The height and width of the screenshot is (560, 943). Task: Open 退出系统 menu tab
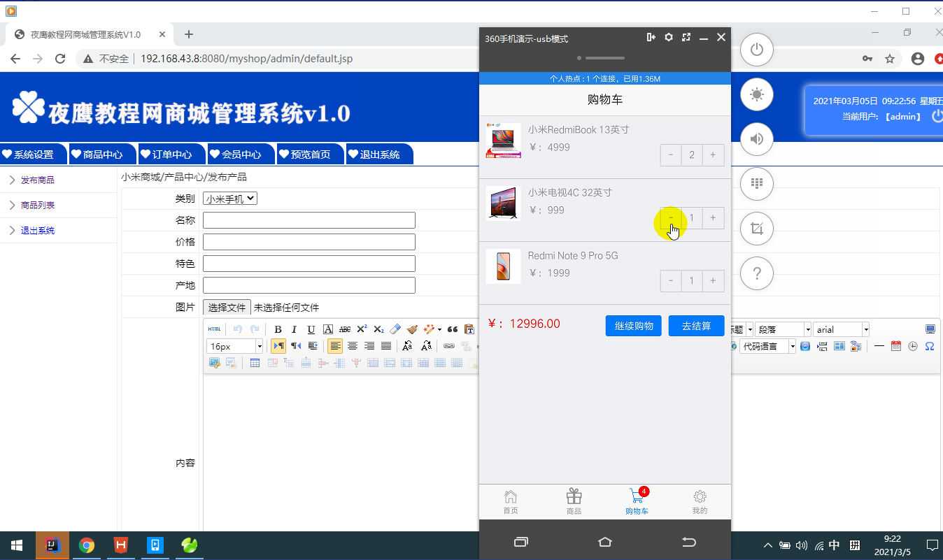(x=380, y=155)
